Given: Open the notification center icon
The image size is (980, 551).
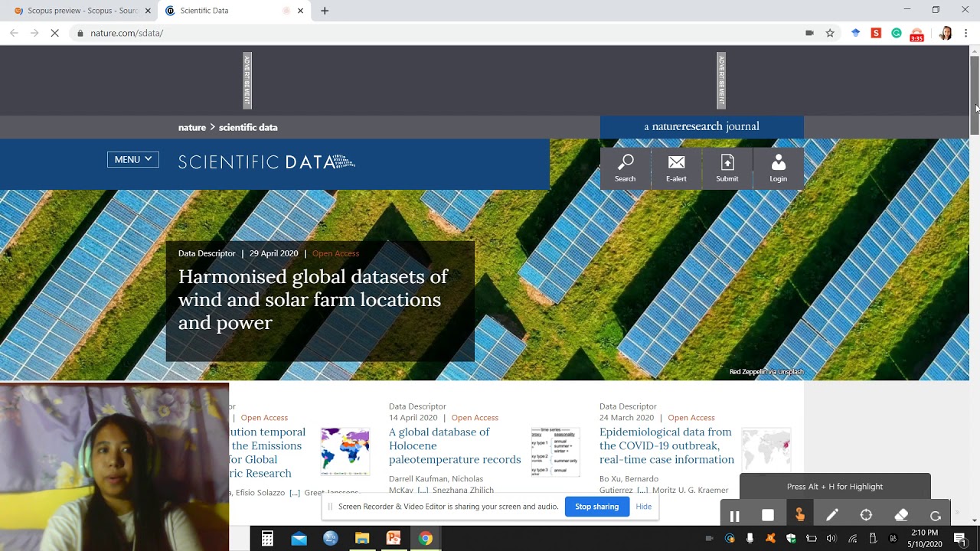Looking at the screenshot, I should (x=960, y=539).
